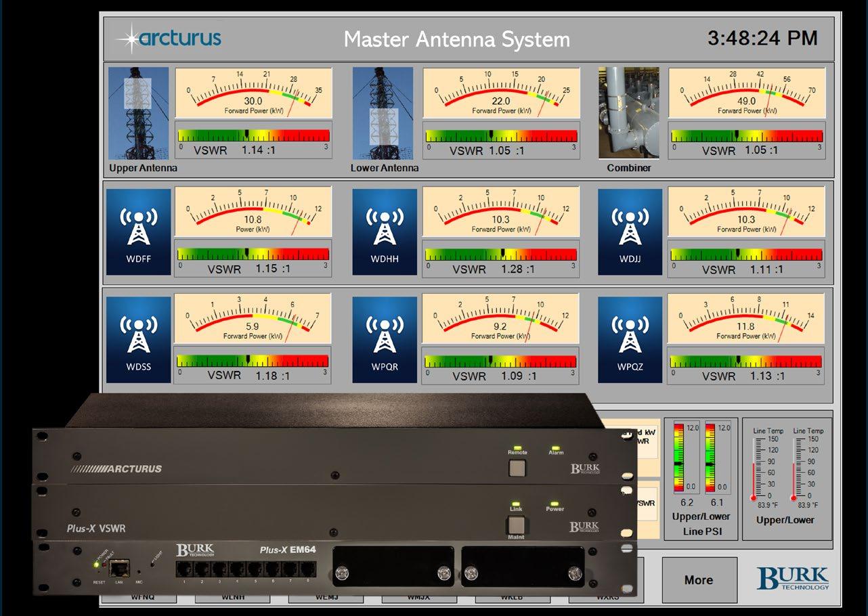This screenshot has height=616, width=868.
Task: Click the WDHH forward power gauge
Action: click(500, 212)
